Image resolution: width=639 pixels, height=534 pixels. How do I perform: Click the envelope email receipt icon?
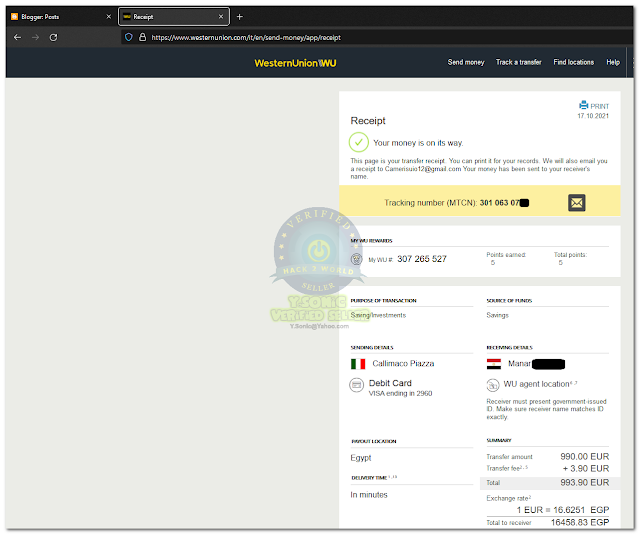click(x=577, y=203)
